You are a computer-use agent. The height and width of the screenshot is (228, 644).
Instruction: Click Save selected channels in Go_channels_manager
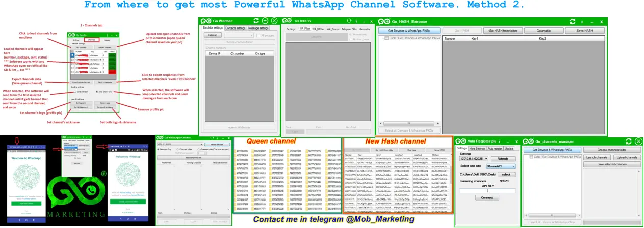[x=612, y=164]
